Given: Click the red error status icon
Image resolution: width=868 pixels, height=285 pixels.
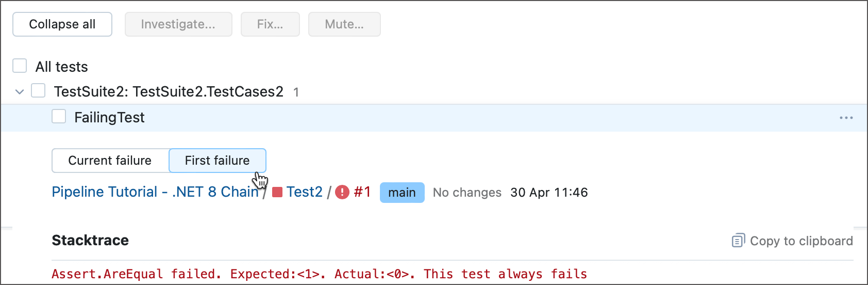Looking at the screenshot, I should click(342, 193).
